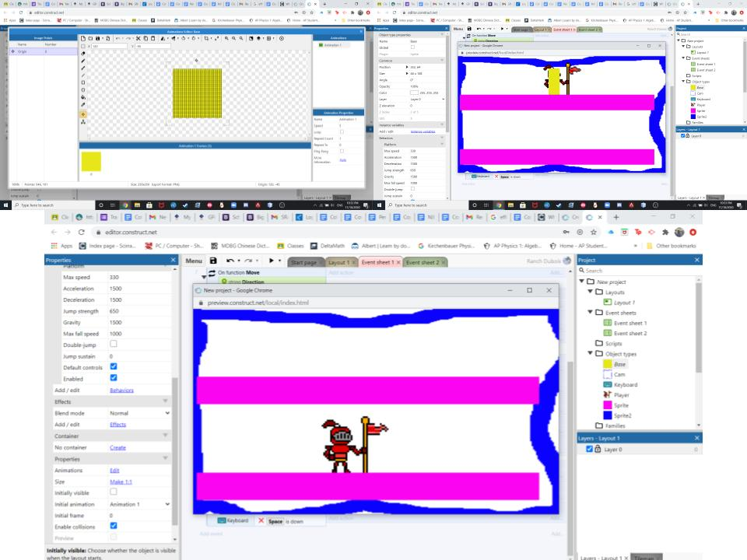Image resolution: width=747 pixels, height=560 pixels.
Task: Click the Behaviors link in bottom Properties panel
Action: coord(121,390)
